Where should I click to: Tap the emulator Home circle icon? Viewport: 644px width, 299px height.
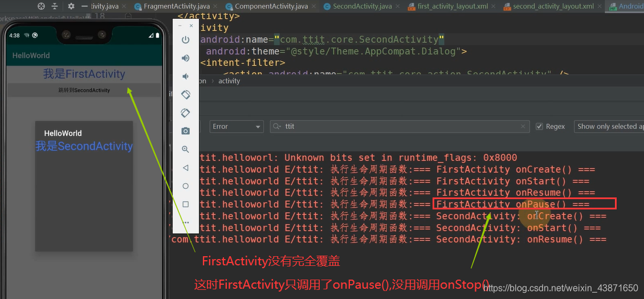coord(186,186)
